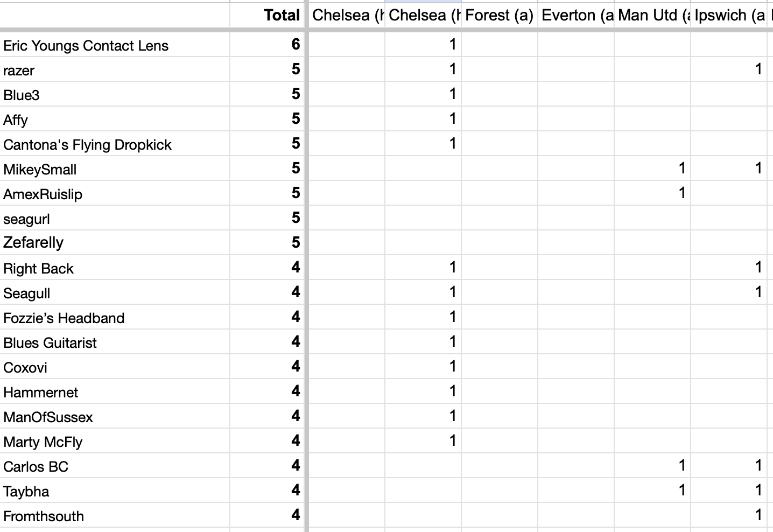Select the Everton column header cell

[x=575, y=15]
